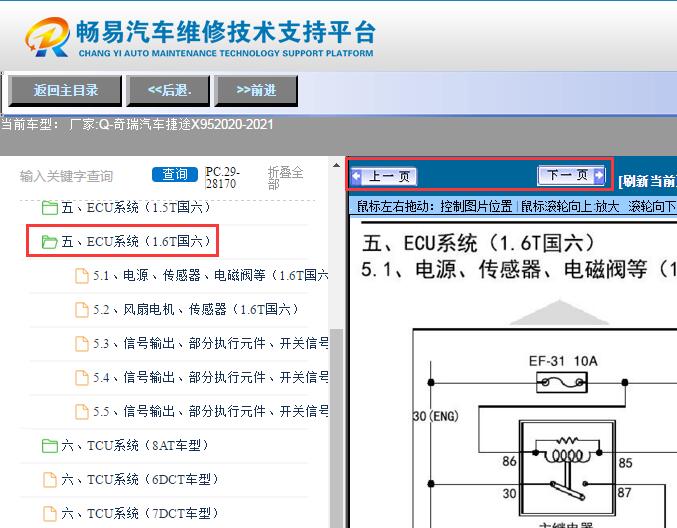This screenshot has height=528, width=677.
Task: Open the previous page with 上一页
Action: pos(383,176)
